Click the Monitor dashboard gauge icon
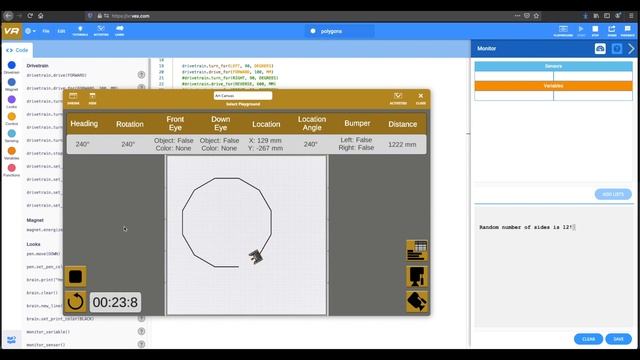640x360 pixels. tap(600, 49)
